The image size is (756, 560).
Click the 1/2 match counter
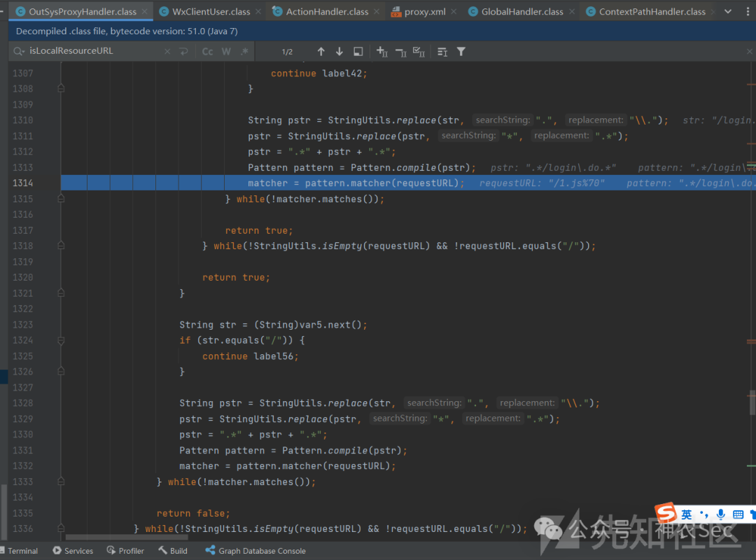288,52
